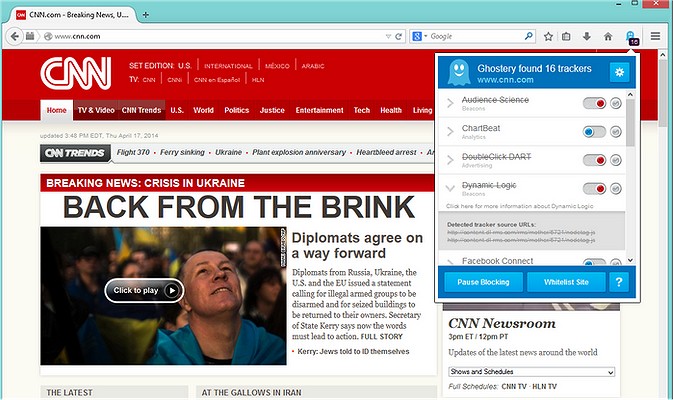This screenshot has width=673, height=400.
Task: Select the CNN.com browser tab
Action: (x=73, y=15)
